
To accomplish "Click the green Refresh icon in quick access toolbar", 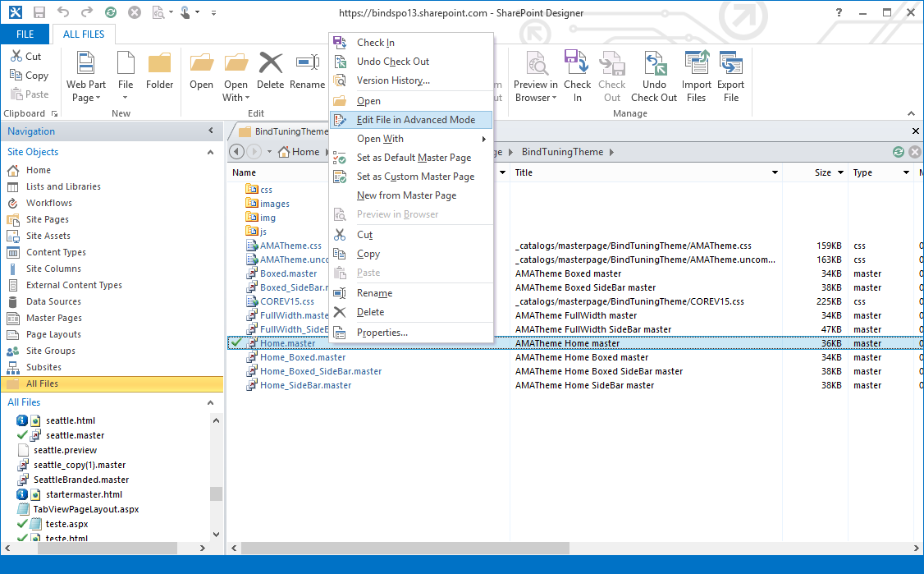I will pyautogui.click(x=110, y=12).
